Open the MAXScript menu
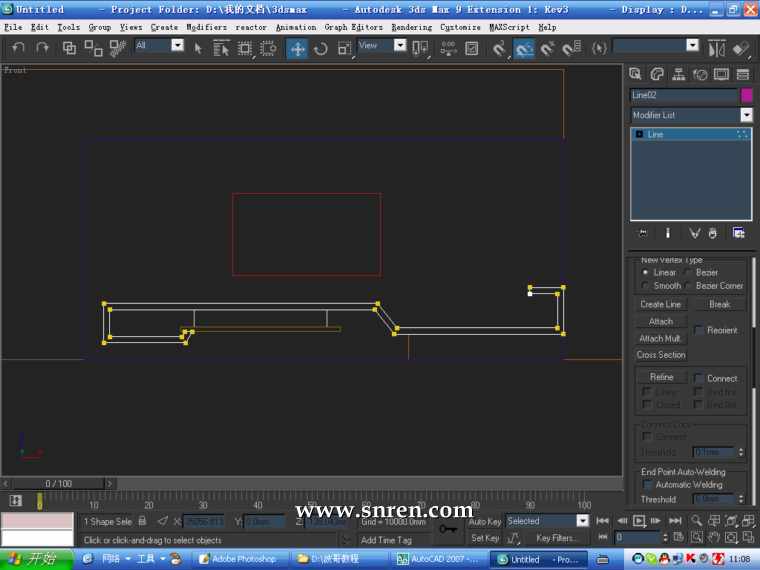The height and width of the screenshot is (570, 760). pyautogui.click(x=509, y=27)
